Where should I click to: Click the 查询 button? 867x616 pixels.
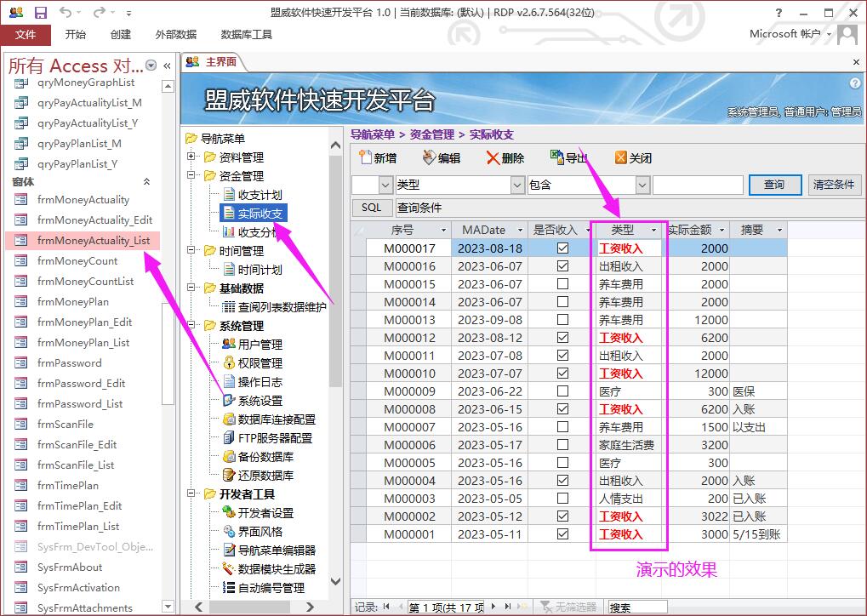point(774,185)
